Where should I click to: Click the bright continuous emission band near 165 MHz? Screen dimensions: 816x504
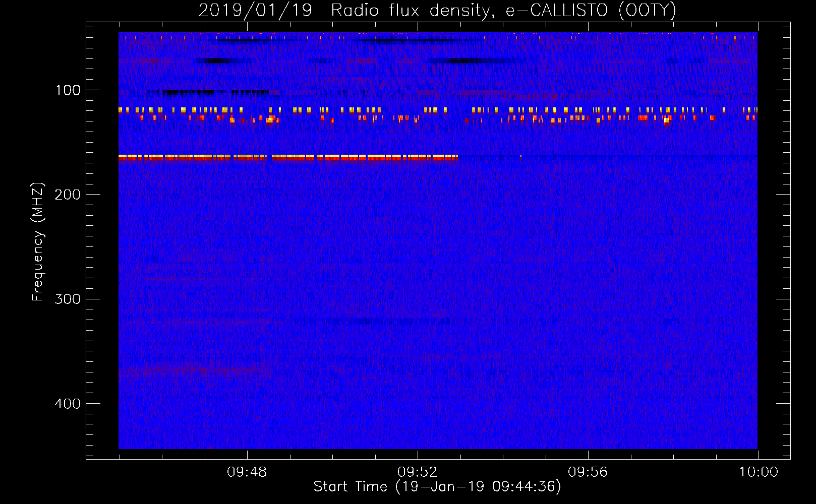(288, 157)
